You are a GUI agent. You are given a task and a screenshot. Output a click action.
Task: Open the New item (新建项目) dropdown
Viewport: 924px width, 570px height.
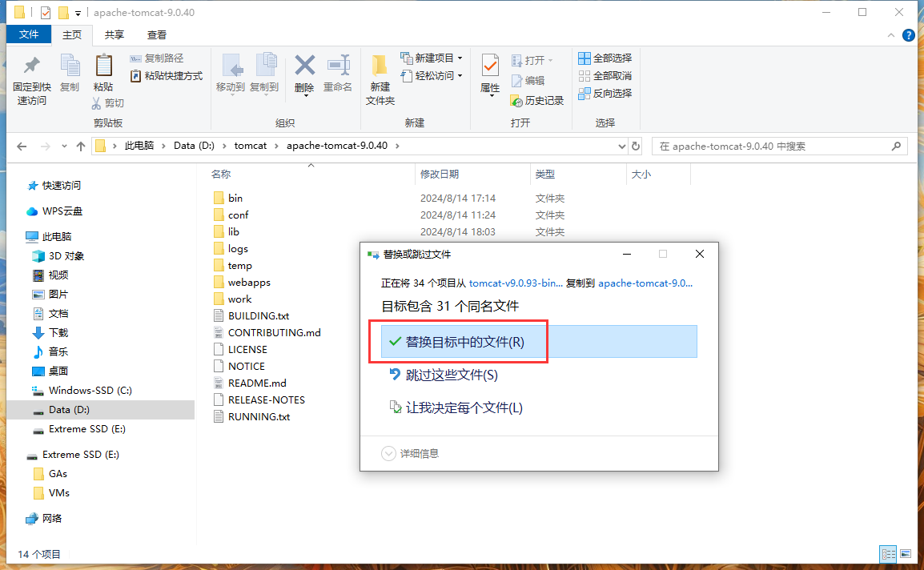click(x=432, y=58)
